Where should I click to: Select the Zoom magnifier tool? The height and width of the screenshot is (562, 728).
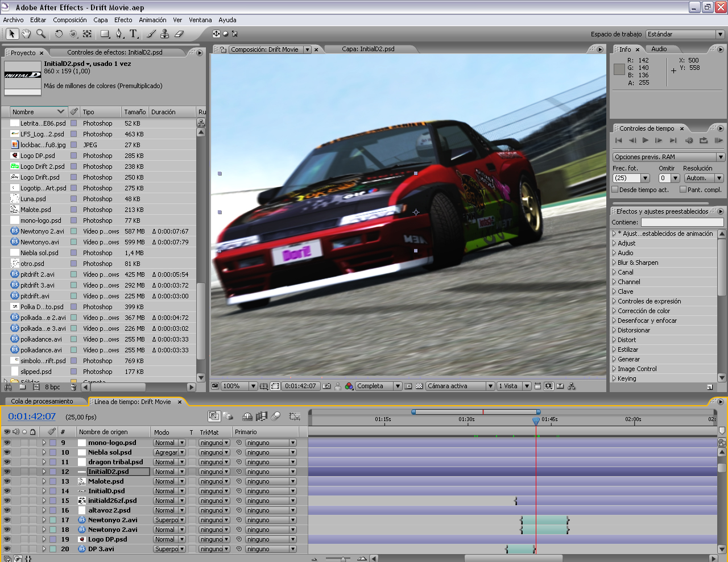coord(40,34)
